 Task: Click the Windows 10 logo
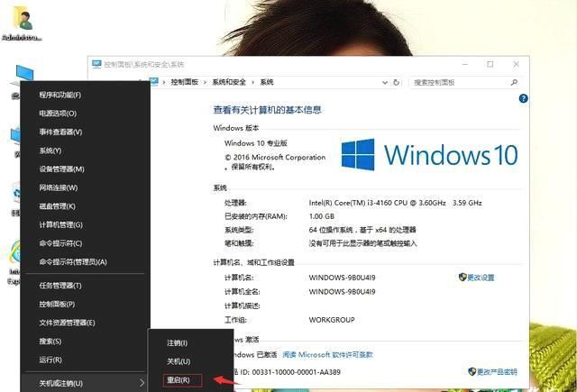(429, 155)
